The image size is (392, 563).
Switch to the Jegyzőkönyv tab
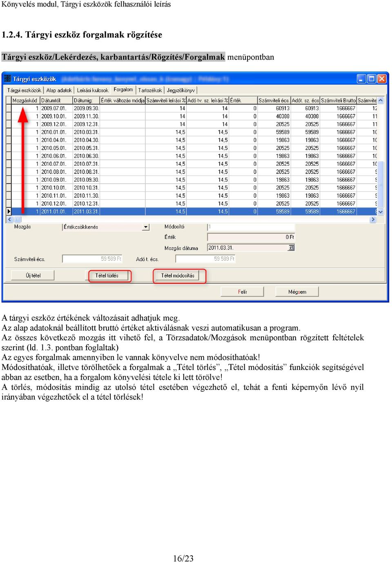180,90
